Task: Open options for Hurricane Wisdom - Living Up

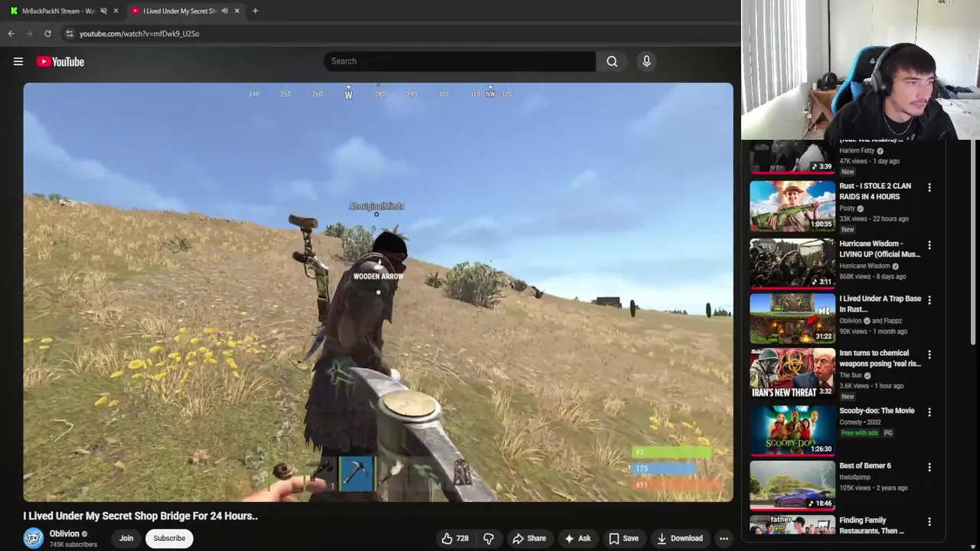Action: pos(929,246)
